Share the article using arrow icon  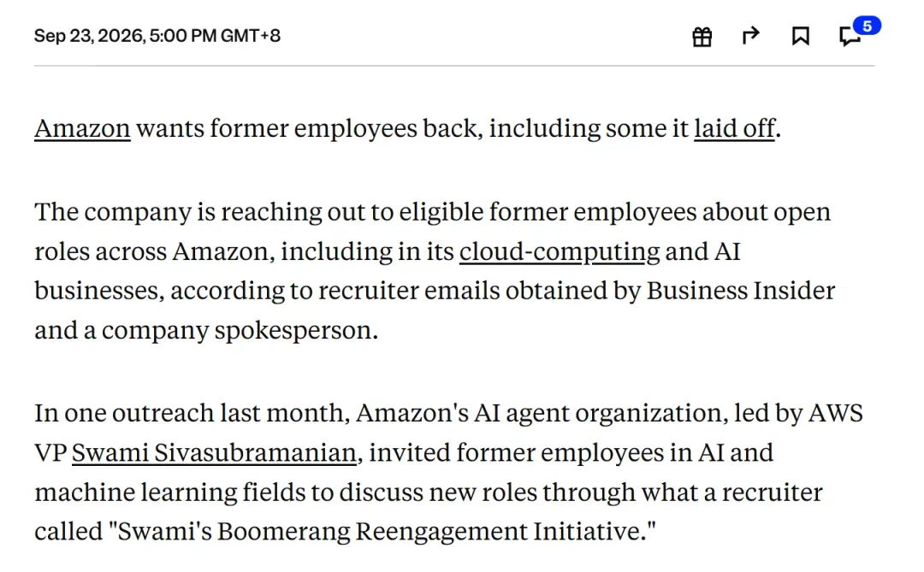point(750,36)
